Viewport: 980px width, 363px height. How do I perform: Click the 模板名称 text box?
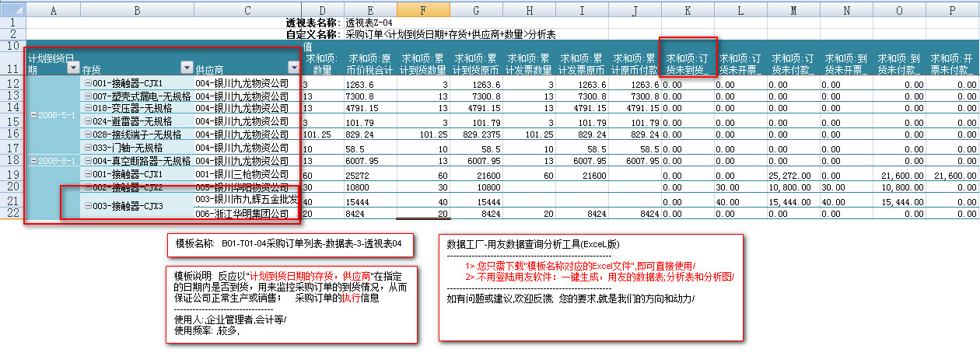point(289,244)
